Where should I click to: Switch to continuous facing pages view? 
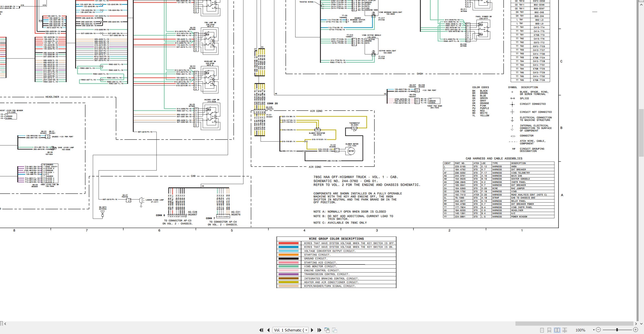click(x=565, y=330)
